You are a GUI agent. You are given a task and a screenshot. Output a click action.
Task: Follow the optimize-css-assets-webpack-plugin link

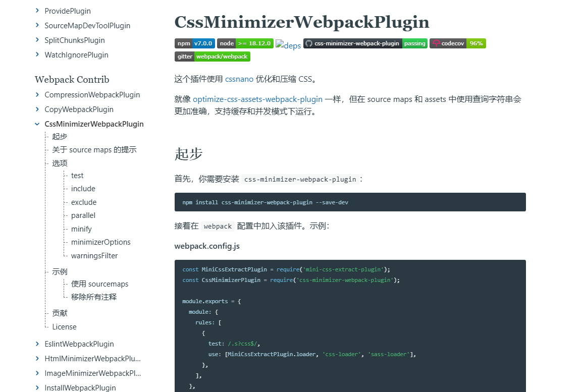[257, 99]
